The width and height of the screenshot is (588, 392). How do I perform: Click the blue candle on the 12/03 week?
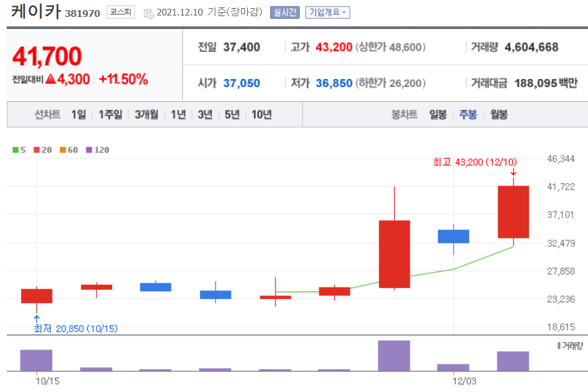454,236
